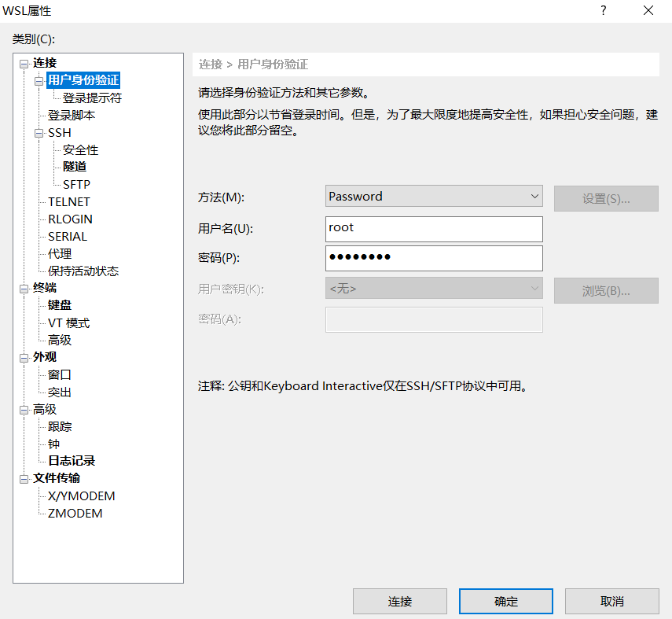The height and width of the screenshot is (619, 672).
Task: Confirm settings with the 确定 button
Action: pyautogui.click(x=505, y=601)
